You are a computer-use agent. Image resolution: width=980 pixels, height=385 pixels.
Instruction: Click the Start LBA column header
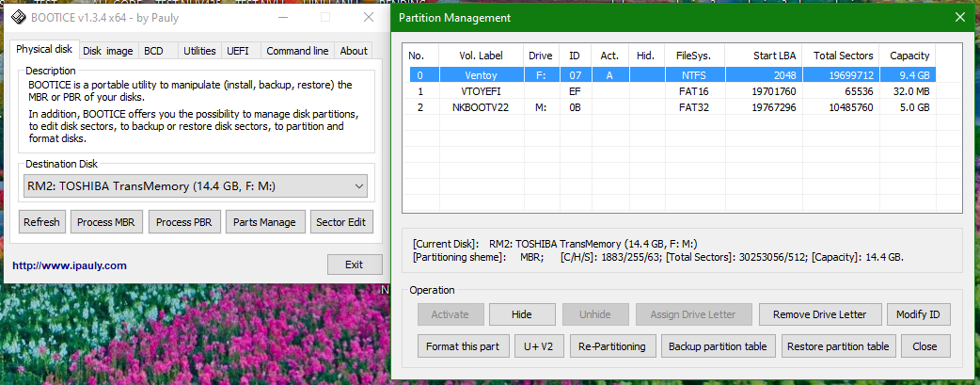(x=764, y=56)
